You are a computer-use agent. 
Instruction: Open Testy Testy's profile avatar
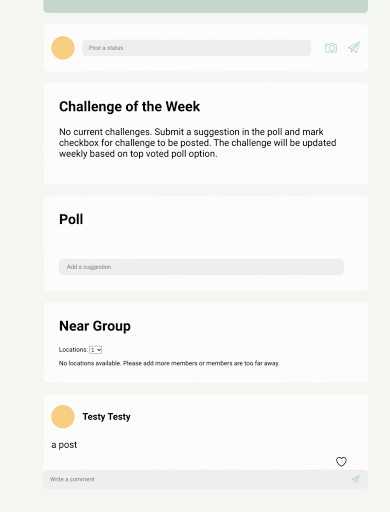pos(63,417)
